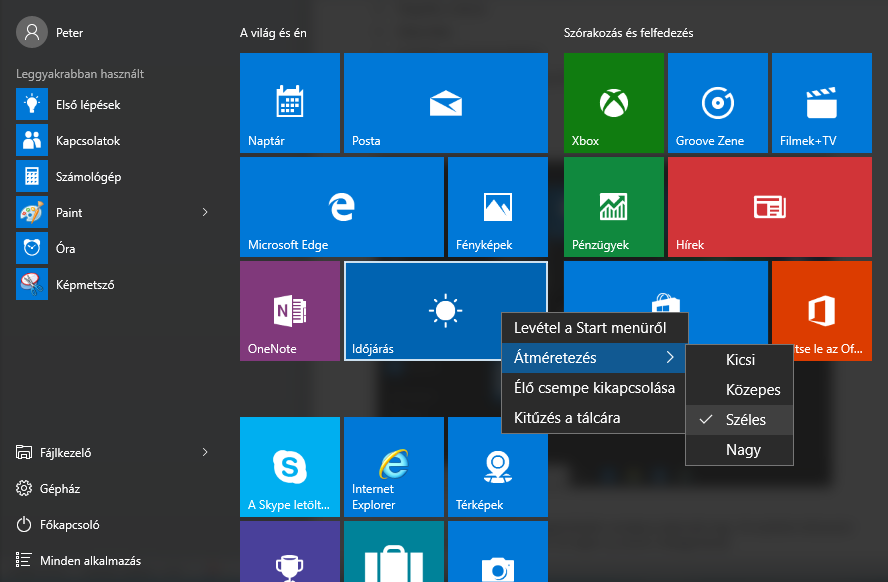The width and height of the screenshot is (888, 582).
Task: Choose the Átméretezés menu entry
Action: (594, 358)
